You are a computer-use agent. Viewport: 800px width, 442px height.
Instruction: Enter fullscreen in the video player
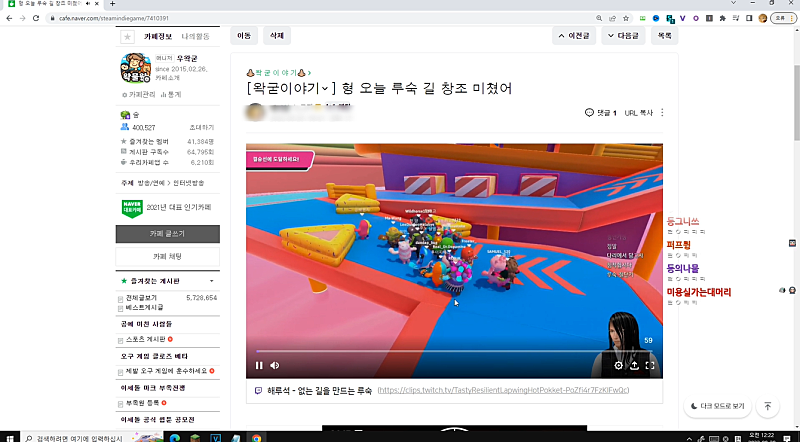coord(650,365)
